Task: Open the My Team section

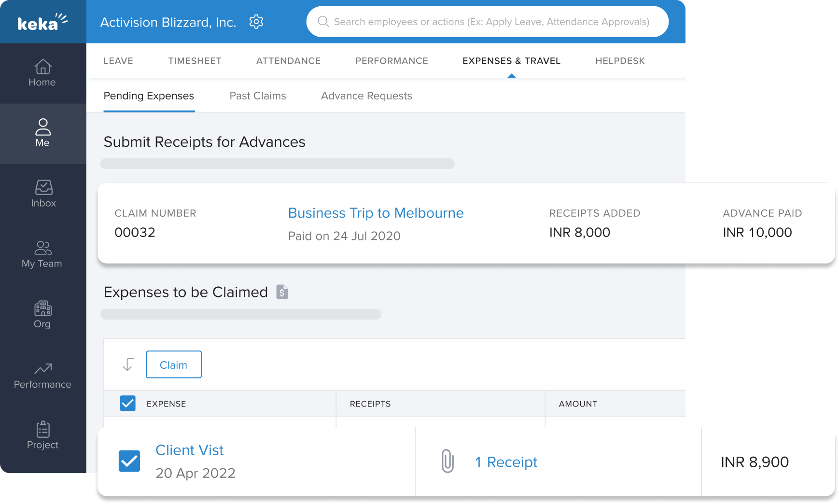Action: click(x=42, y=254)
